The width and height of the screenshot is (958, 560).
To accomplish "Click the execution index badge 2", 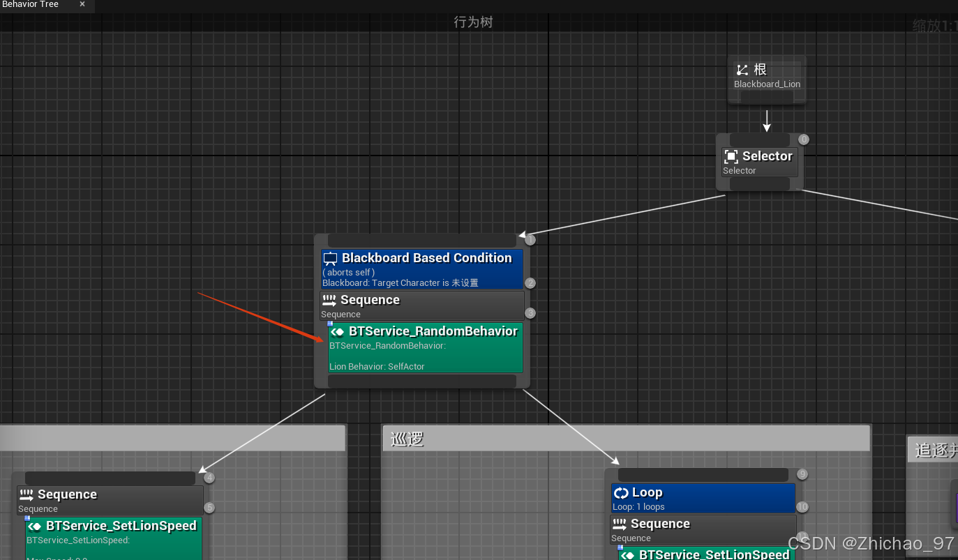I will 530,283.
